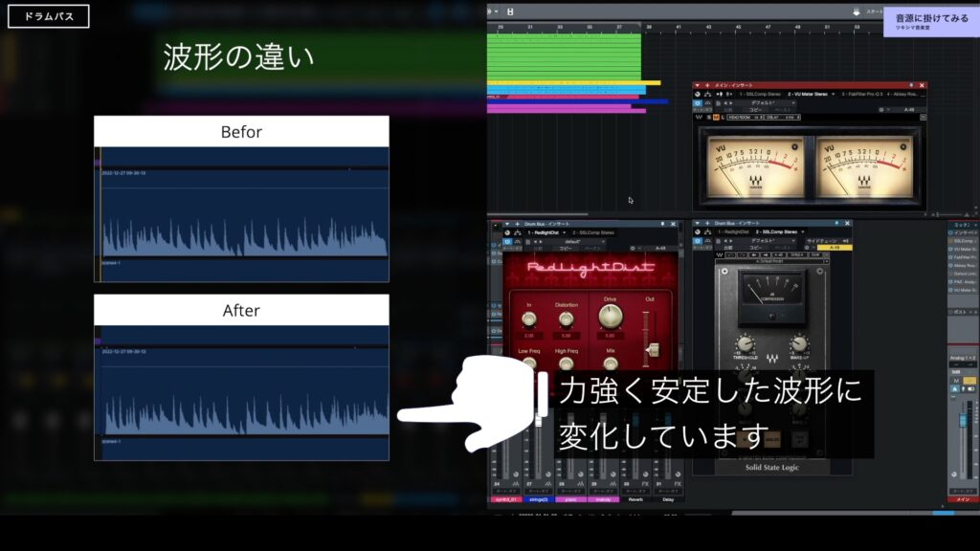Toggle the M mute button on the メイン channel
The height and width of the screenshot is (551, 980).
point(956,381)
